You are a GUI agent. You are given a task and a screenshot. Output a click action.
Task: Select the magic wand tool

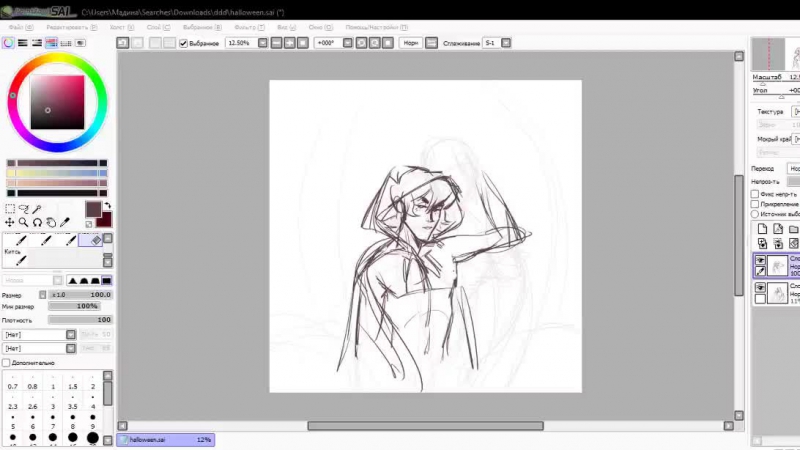37,209
